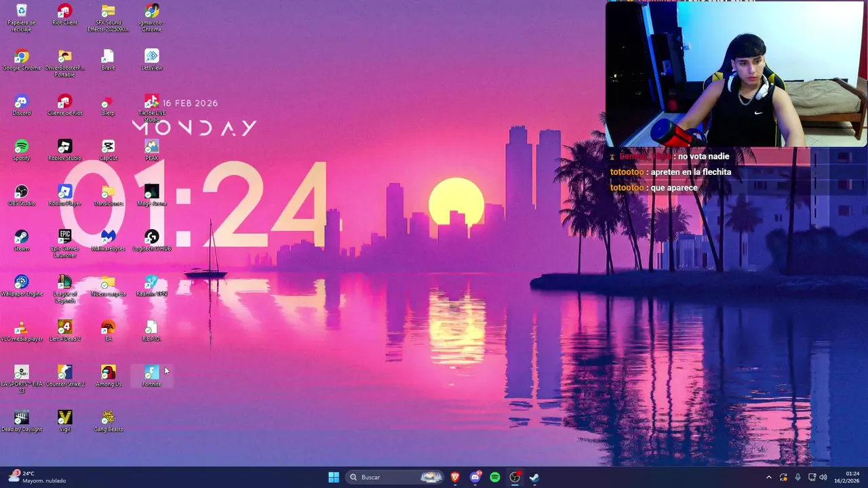Select the Transiciones folder
This screenshot has width=868, height=488.
[108, 196]
